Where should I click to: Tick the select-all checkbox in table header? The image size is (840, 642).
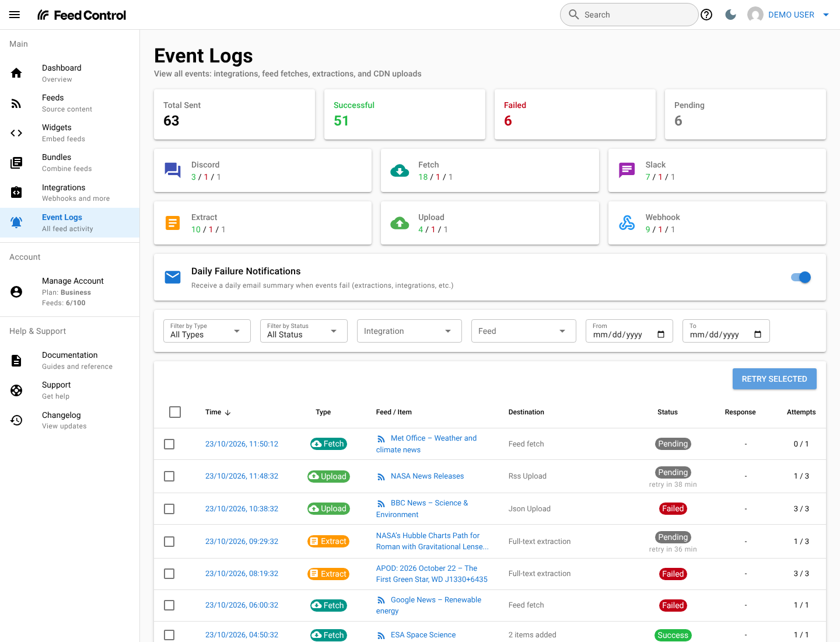point(175,412)
